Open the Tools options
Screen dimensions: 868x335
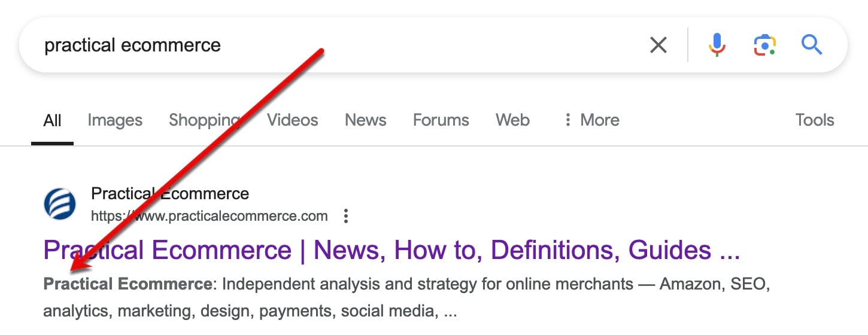(814, 120)
